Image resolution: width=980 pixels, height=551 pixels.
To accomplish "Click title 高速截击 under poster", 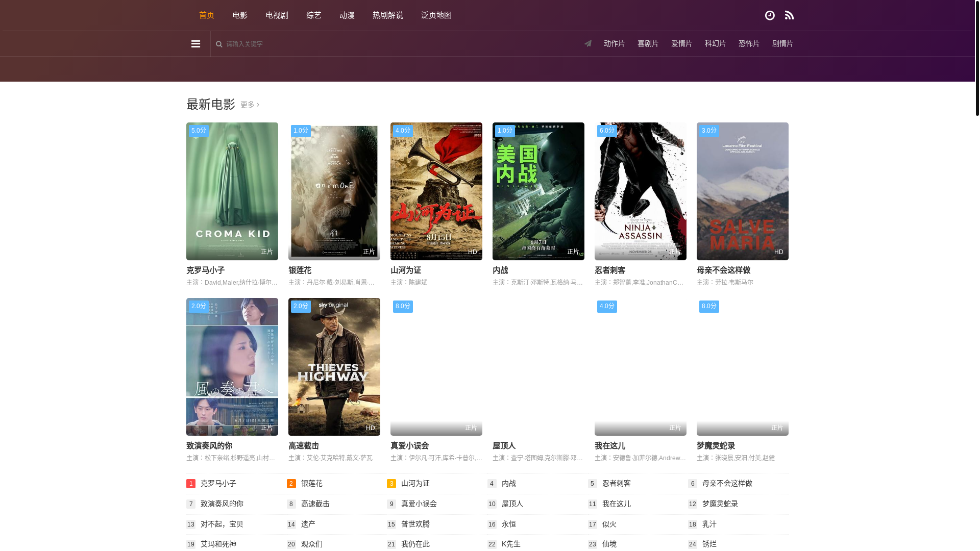I will pyautogui.click(x=304, y=446).
